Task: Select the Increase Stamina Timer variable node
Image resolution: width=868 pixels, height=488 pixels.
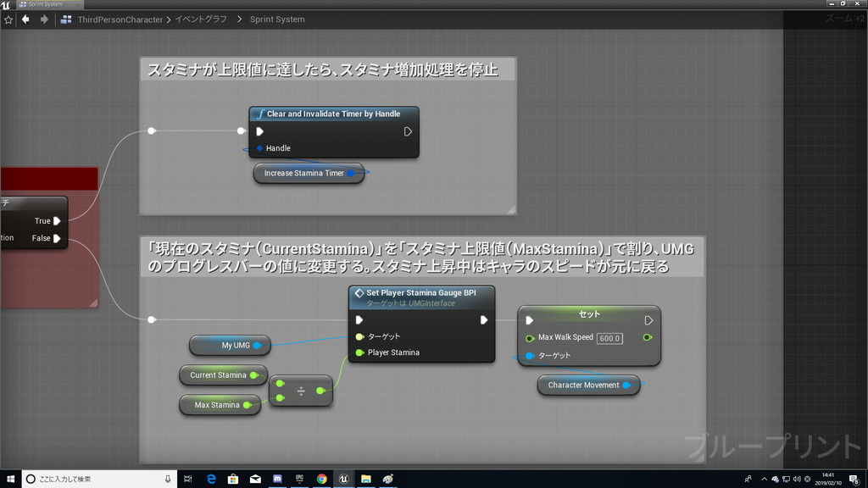Action: (x=309, y=173)
